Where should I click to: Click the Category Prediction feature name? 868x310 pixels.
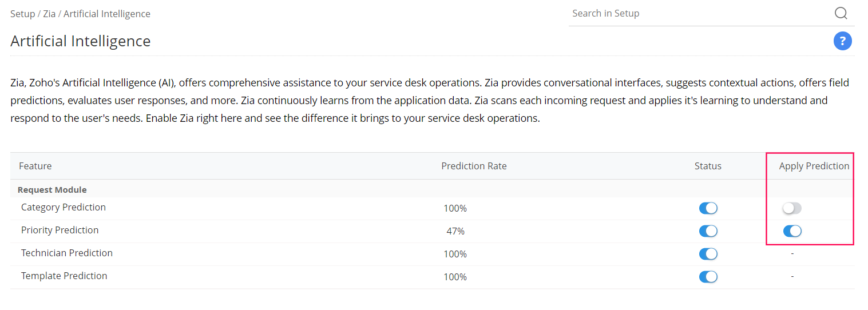click(x=64, y=207)
